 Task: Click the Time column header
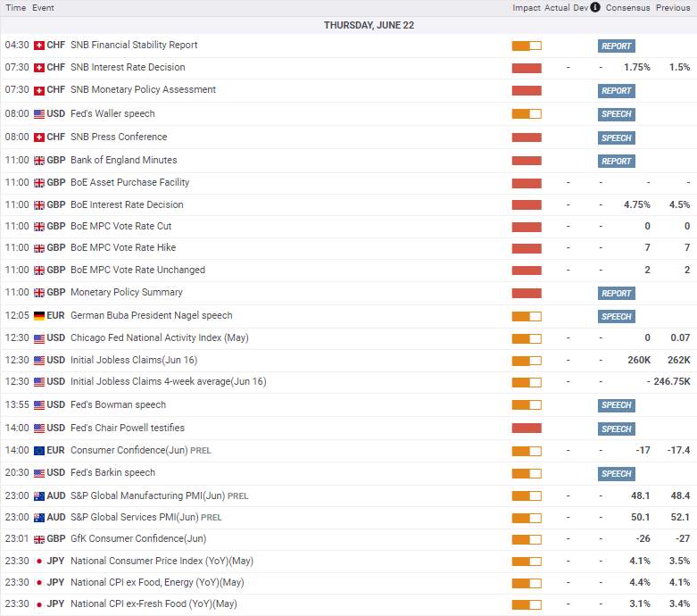pos(15,7)
